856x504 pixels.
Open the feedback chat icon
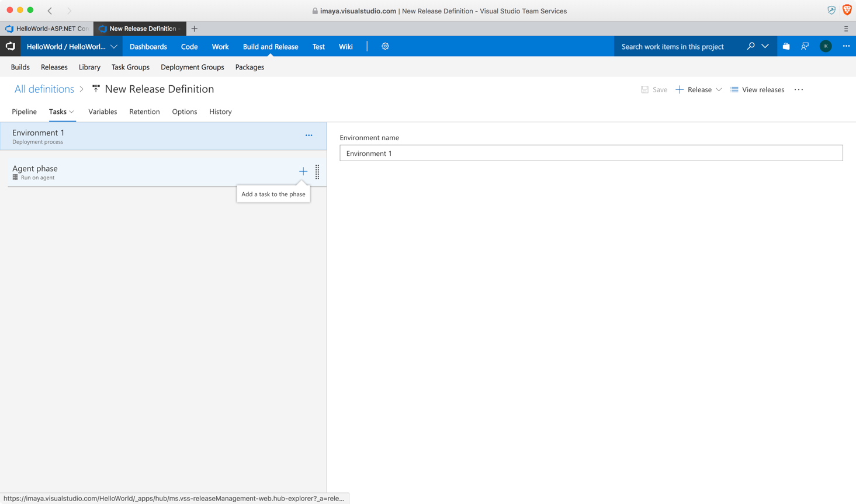805,46
